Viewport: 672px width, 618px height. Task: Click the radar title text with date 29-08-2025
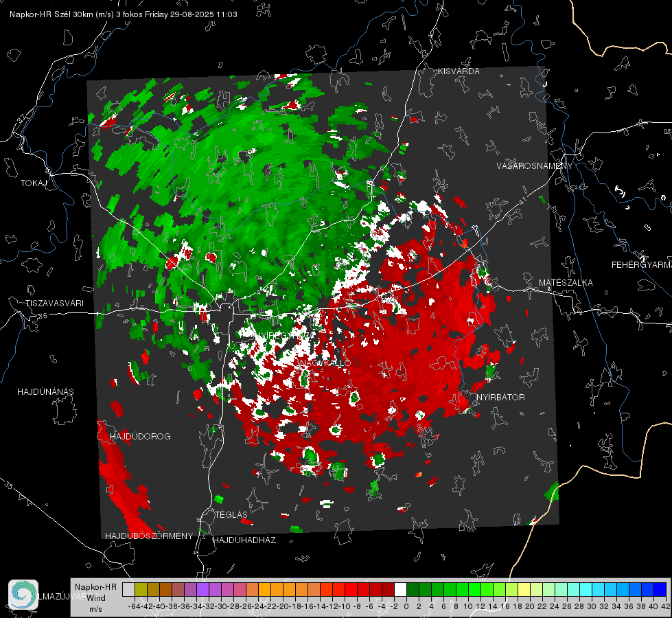tap(124, 14)
